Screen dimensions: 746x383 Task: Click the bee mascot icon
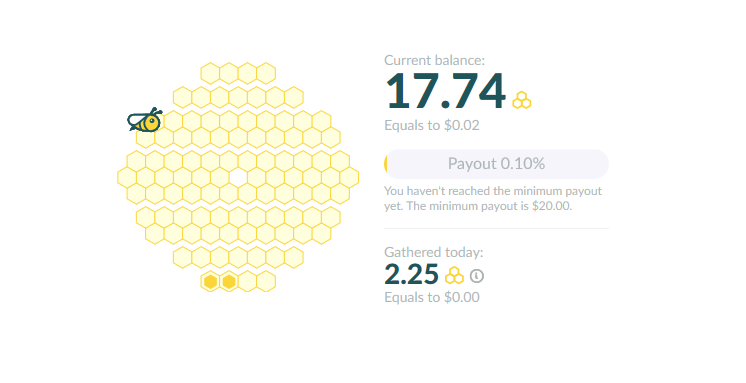pyautogui.click(x=145, y=120)
